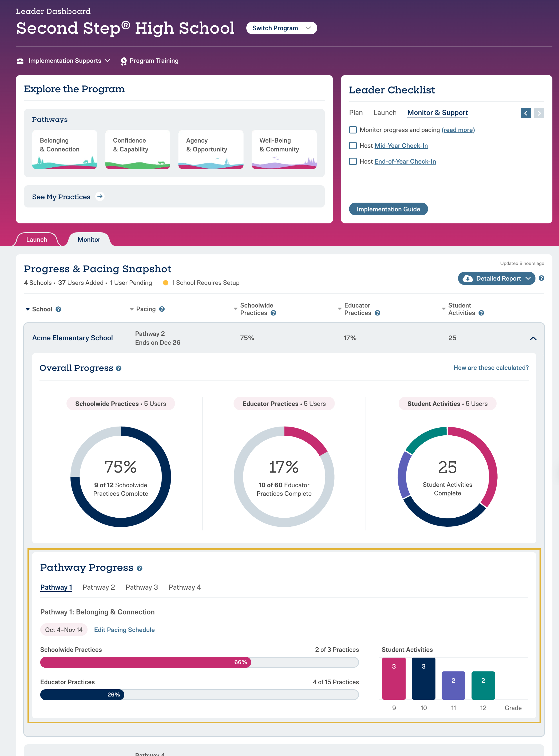
Task: Sort by Pacing column arrow
Action: [x=132, y=309]
